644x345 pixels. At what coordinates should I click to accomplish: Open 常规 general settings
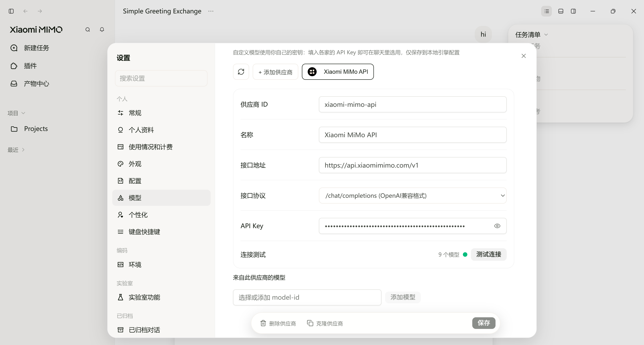tap(161, 113)
